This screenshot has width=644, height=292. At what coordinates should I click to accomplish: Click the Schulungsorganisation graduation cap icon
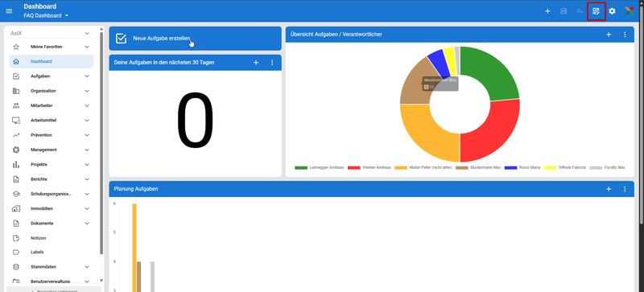[x=16, y=194]
